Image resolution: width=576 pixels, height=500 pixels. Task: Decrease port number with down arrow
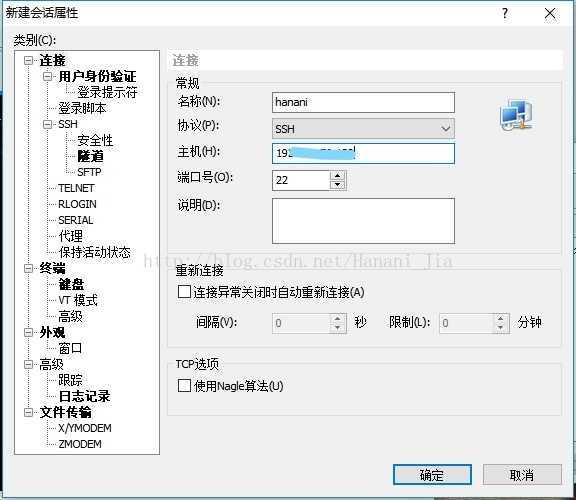338,185
